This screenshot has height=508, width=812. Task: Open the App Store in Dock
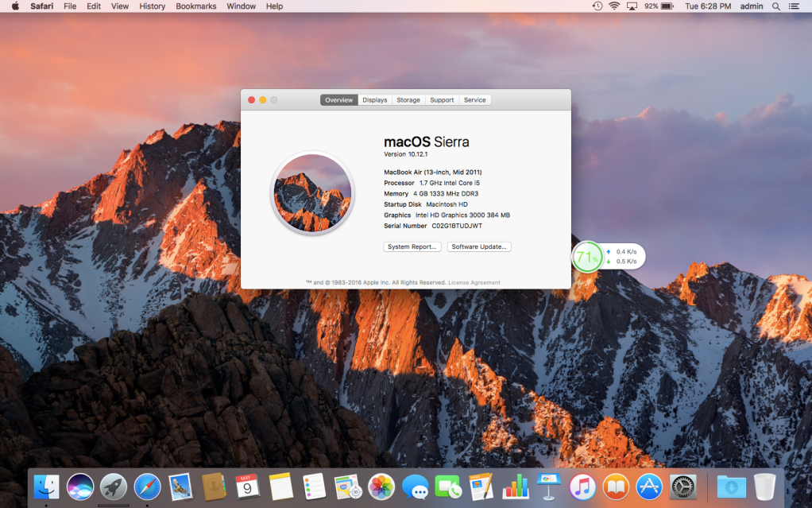(649, 487)
